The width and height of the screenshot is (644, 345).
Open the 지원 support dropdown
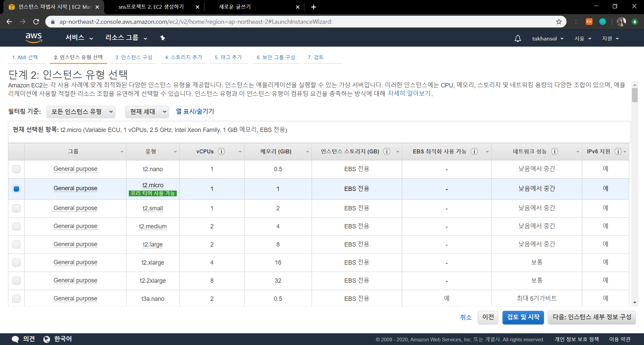point(610,39)
